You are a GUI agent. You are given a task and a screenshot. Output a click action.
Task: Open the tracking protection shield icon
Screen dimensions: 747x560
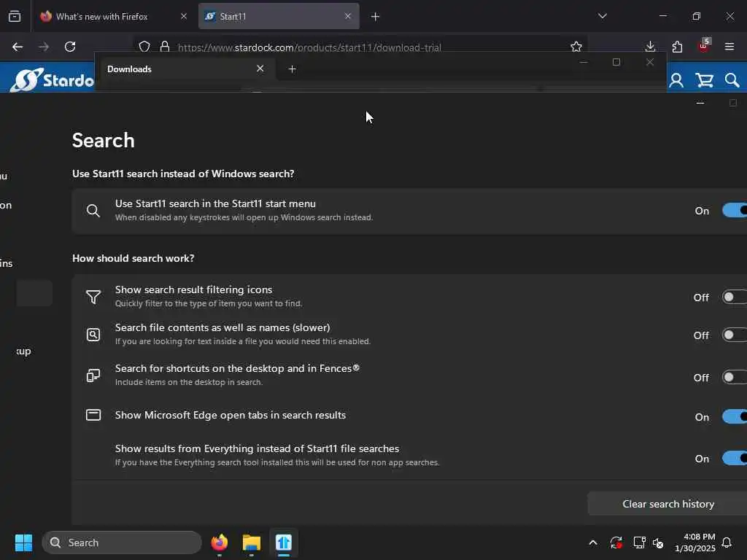pos(144,47)
